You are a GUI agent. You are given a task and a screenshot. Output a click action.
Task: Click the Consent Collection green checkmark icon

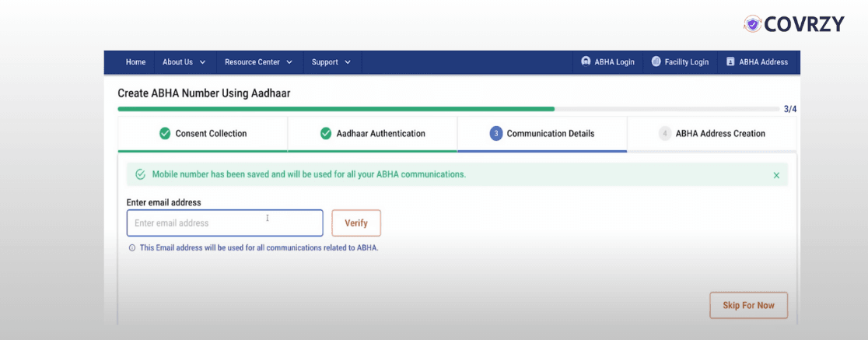(x=165, y=134)
